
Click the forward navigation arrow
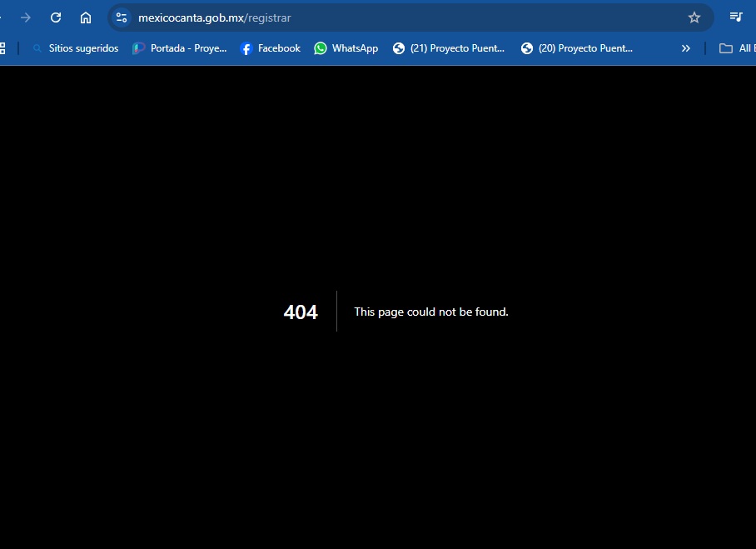pos(26,17)
